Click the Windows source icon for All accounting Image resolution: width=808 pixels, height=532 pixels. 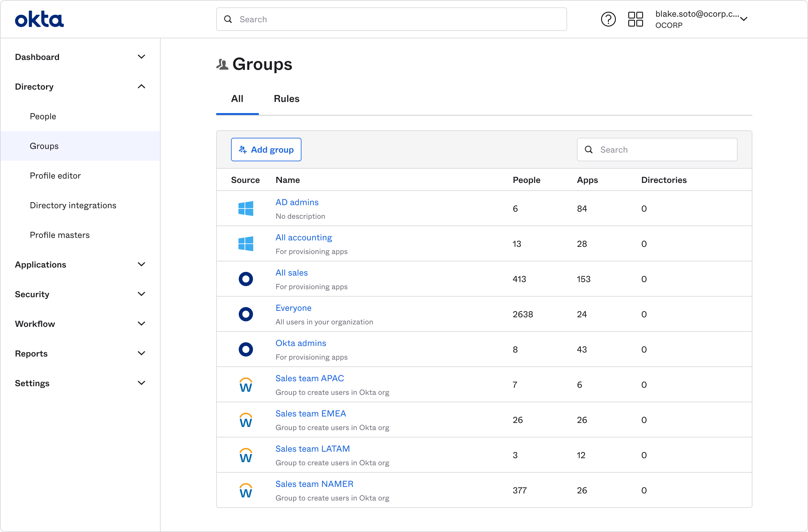(246, 243)
